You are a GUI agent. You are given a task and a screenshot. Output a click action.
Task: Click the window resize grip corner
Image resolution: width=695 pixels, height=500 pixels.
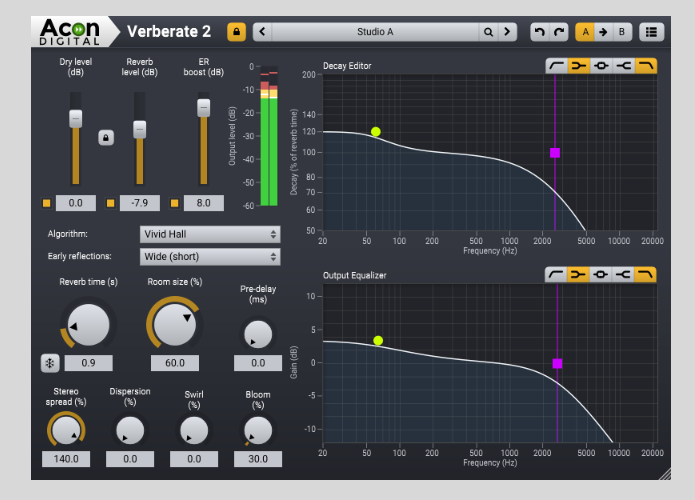coord(664,474)
